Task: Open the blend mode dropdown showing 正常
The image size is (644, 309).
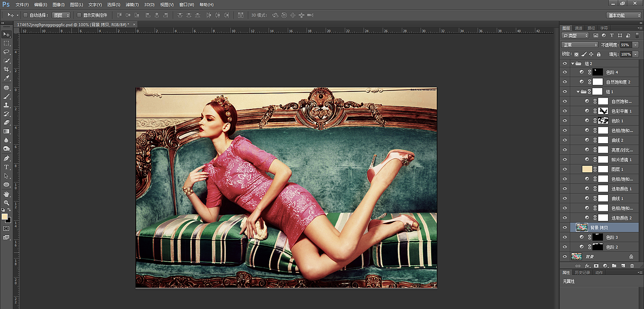Action: pyautogui.click(x=580, y=45)
